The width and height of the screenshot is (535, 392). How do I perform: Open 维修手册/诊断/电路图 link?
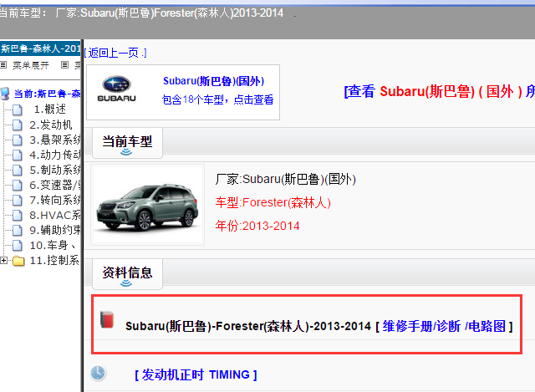(444, 327)
